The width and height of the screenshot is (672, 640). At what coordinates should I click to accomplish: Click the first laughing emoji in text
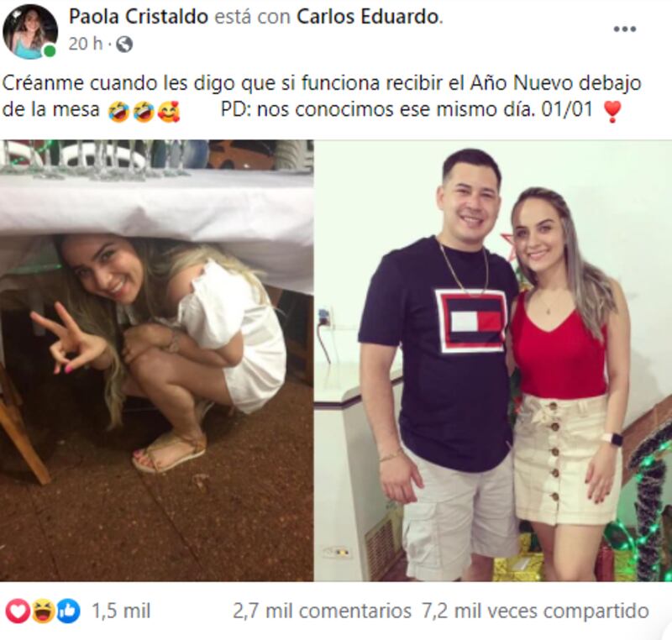(118, 112)
